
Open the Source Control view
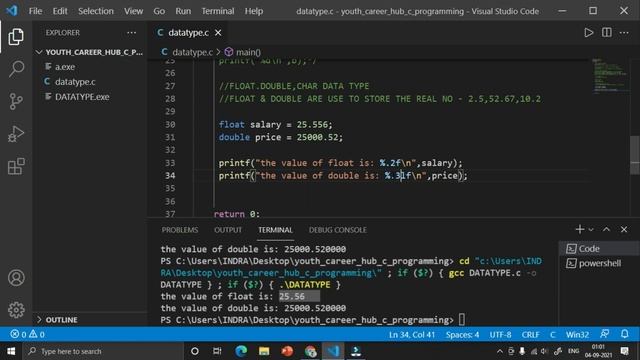[x=16, y=101]
